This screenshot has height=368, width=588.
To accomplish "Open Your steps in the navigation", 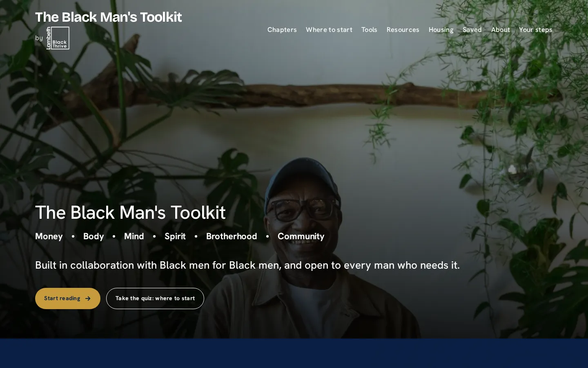I will tap(536, 30).
